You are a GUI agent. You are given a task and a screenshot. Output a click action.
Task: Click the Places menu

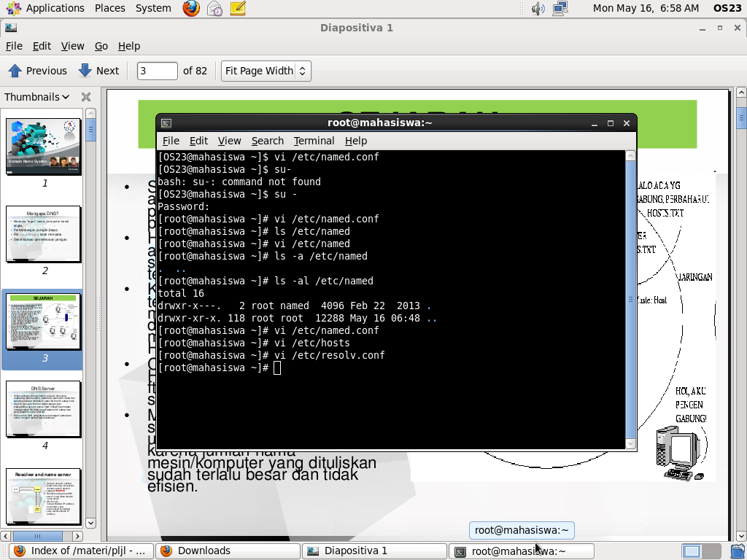click(109, 8)
